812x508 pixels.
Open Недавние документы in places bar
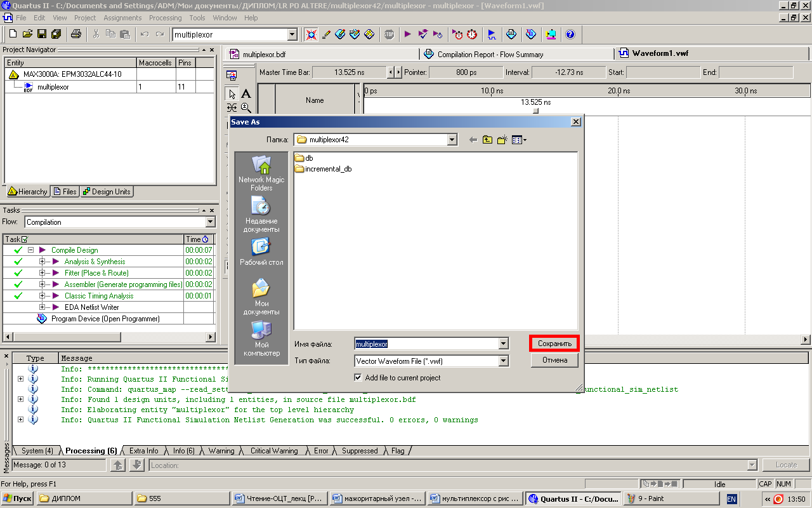[x=261, y=214]
